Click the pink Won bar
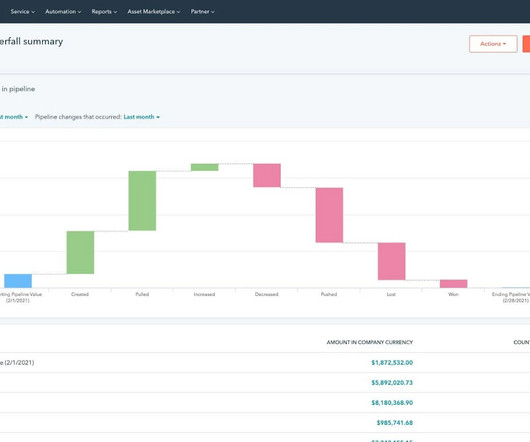 [x=454, y=284]
